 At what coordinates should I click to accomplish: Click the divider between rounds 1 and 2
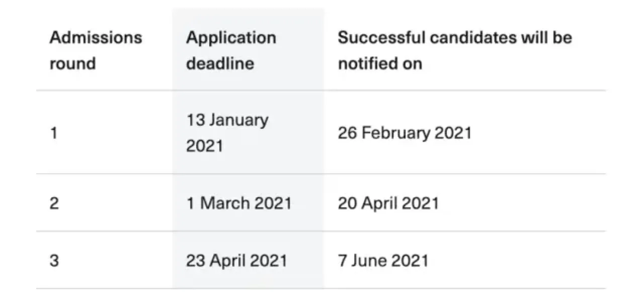[321, 174]
